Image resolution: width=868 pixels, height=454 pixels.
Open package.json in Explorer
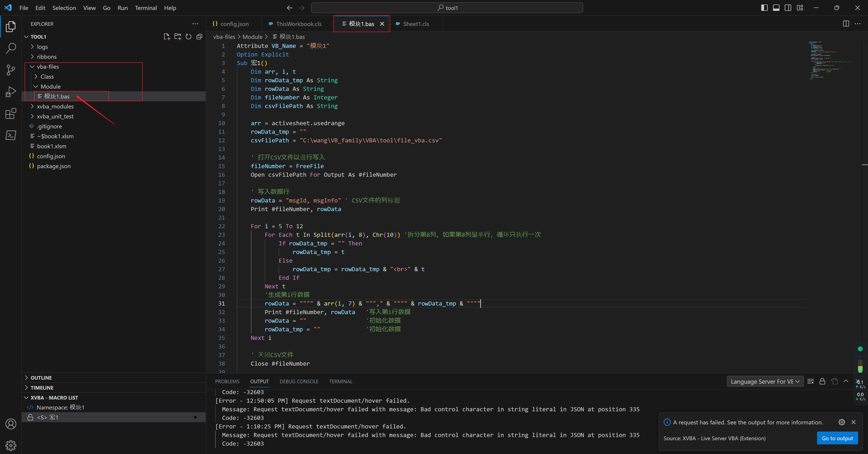pos(54,166)
